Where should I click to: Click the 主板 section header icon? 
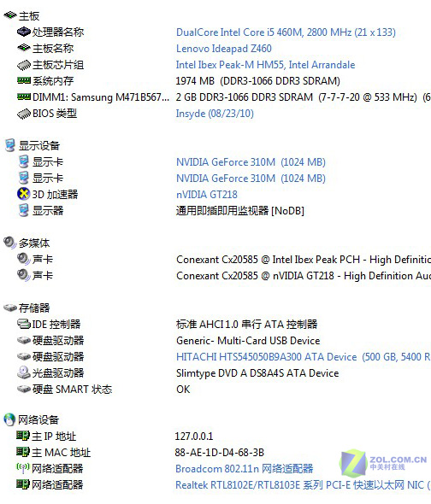click(10, 15)
